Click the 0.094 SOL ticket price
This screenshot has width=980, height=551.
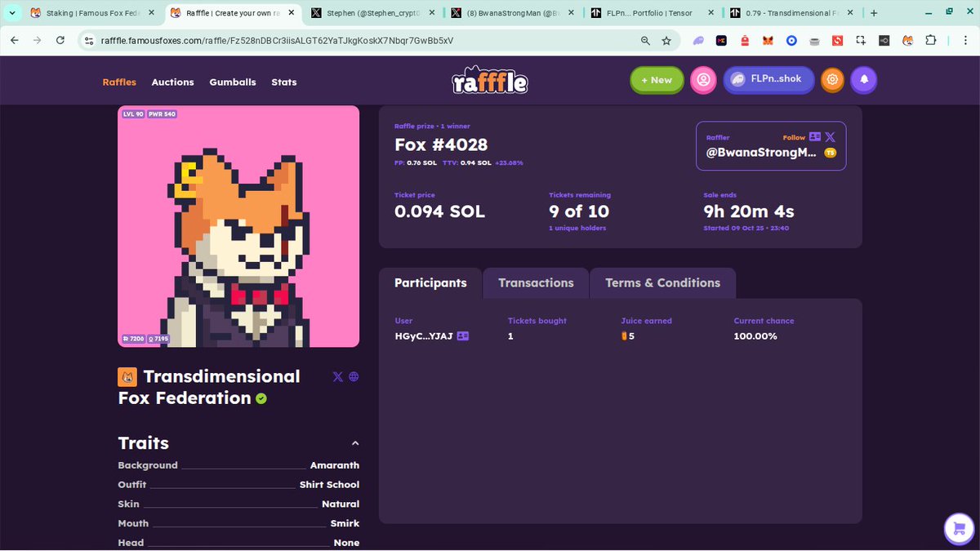(x=439, y=211)
